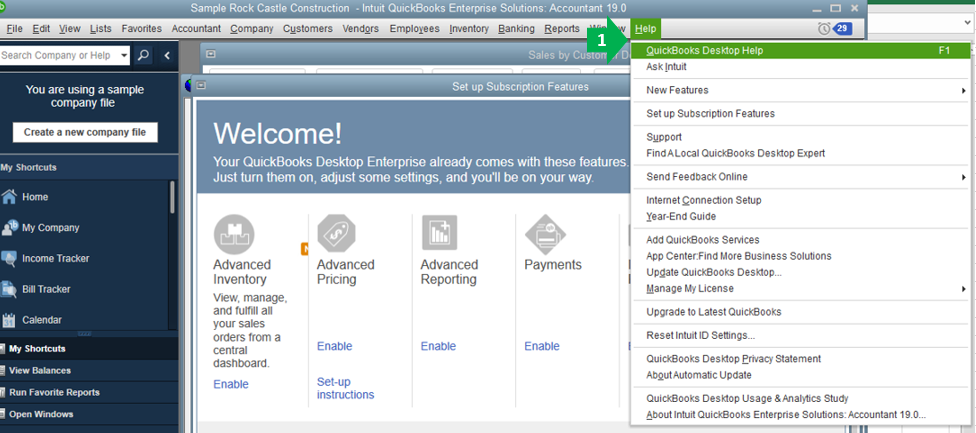The height and width of the screenshot is (433, 976).
Task: Open the search box dropdown arrow
Action: [x=124, y=55]
